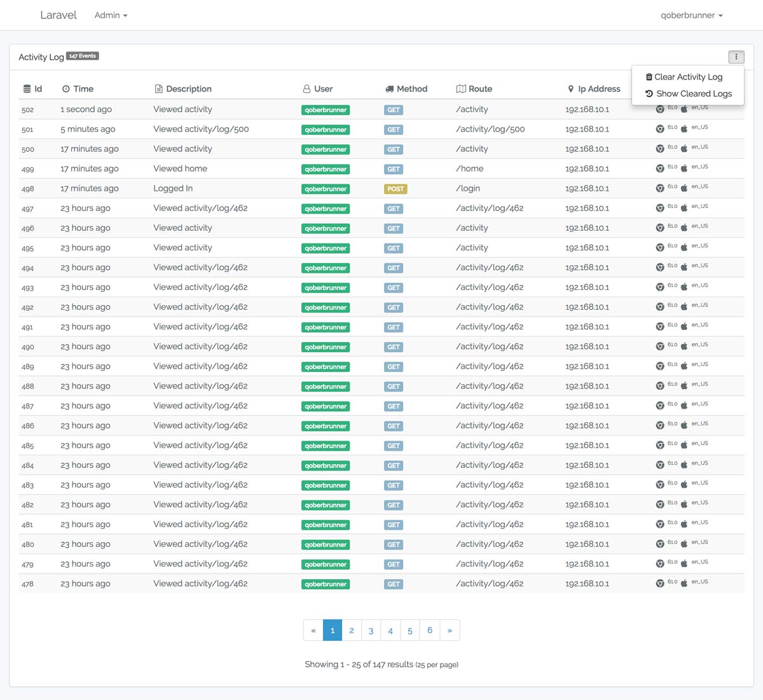Image resolution: width=763 pixels, height=700 pixels.
Task: Click the user icon in User column header
Action: 306,89
